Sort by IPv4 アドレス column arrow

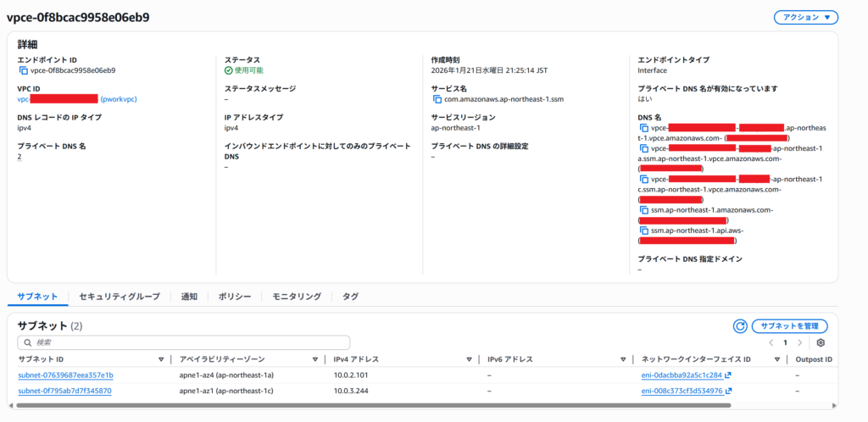(x=469, y=359)
